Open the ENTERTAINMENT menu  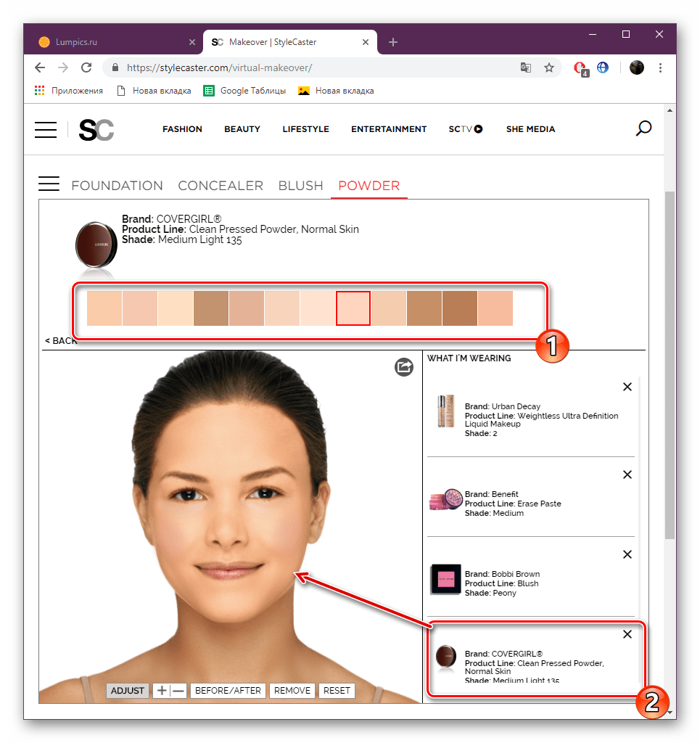389,129
